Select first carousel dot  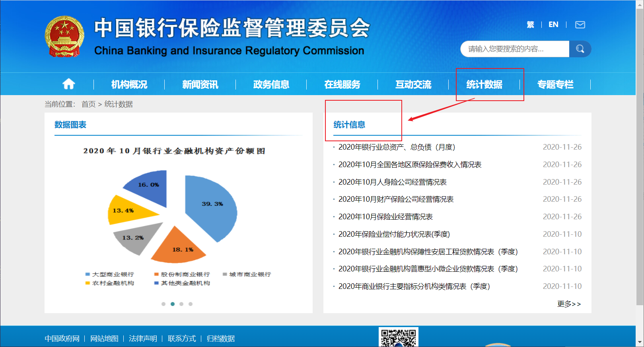click(x=163, y=304)
